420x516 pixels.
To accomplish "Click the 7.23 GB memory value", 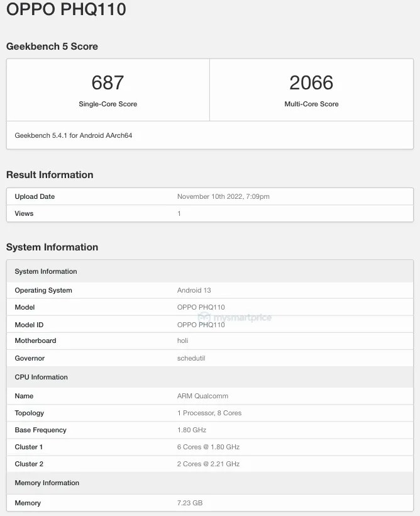I will [x=190, y=503].
